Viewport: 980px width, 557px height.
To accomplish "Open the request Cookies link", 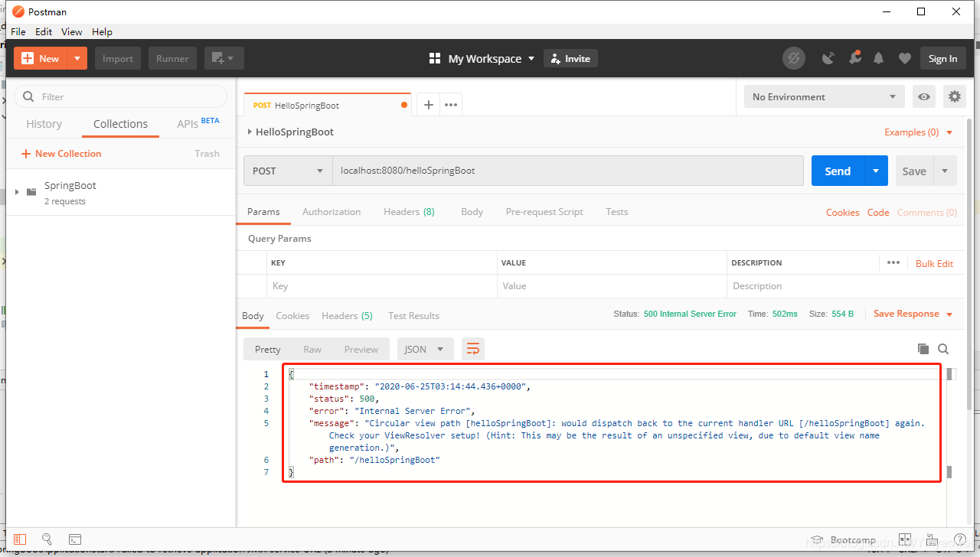I will point(842,212).
